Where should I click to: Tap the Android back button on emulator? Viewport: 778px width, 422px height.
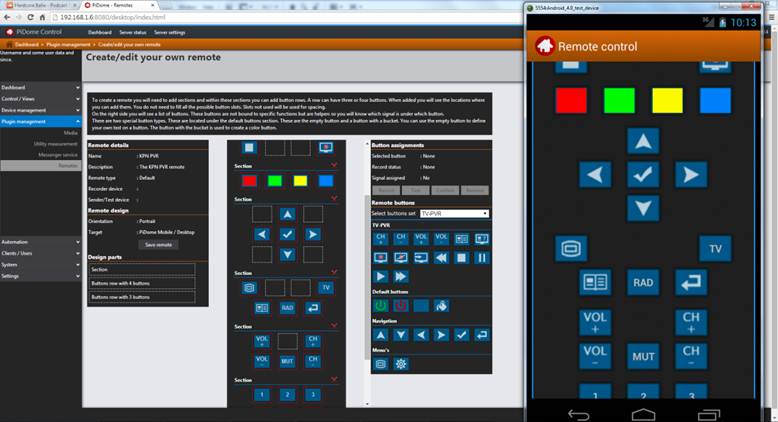tap(578, 413)
